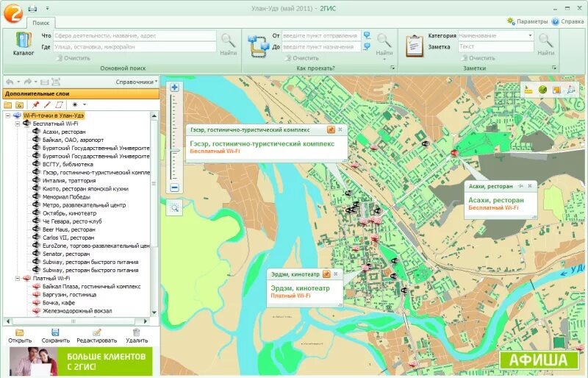Select Beer Haus, ресторан tree item

(x=69, y=229)
